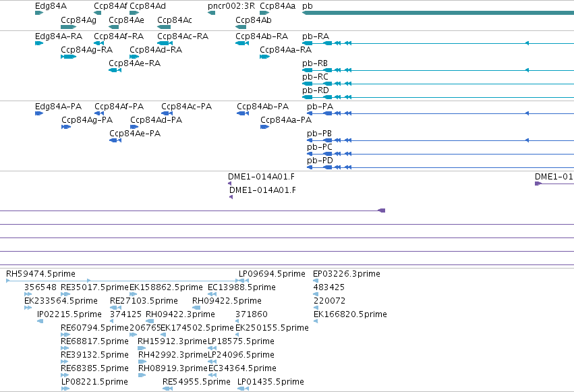Select the Ccp84Af-RA transcript

coord(99,43)
